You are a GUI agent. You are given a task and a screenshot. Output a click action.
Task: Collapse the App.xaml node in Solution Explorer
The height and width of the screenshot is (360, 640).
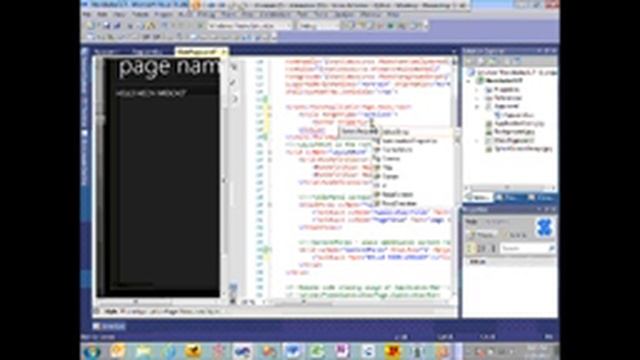coord(477,107)
